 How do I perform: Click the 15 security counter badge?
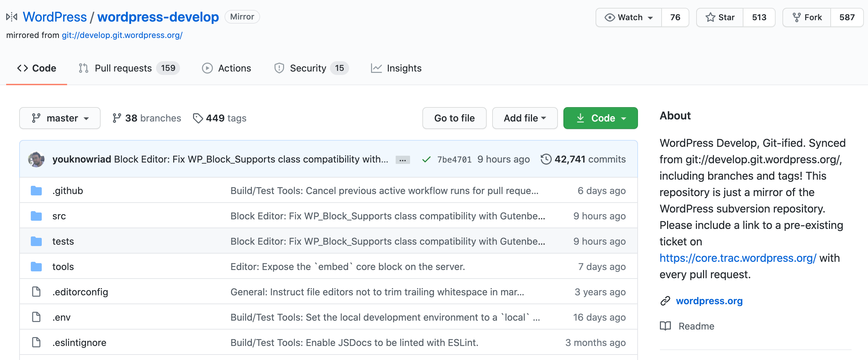(339, 68)
